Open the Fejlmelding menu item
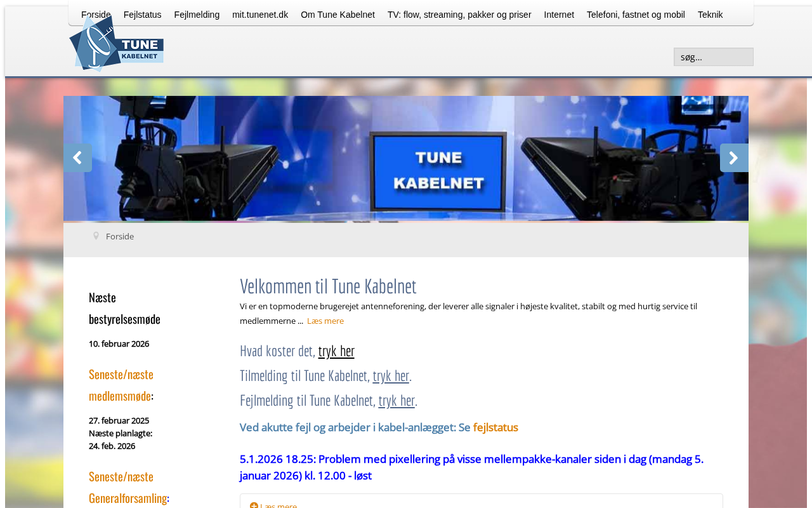Image resolution: width=812 pixels, height=508 pixels. tap(197, 15)
